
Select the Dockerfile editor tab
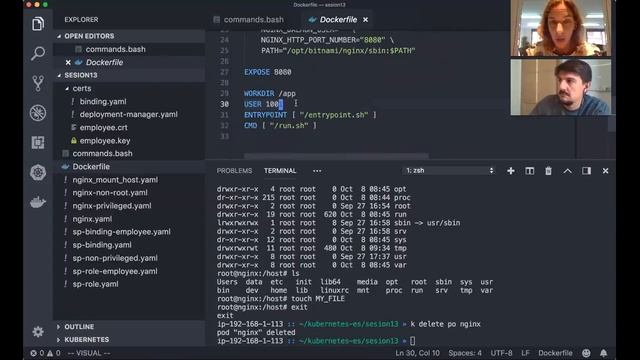(x=338, y=20)
